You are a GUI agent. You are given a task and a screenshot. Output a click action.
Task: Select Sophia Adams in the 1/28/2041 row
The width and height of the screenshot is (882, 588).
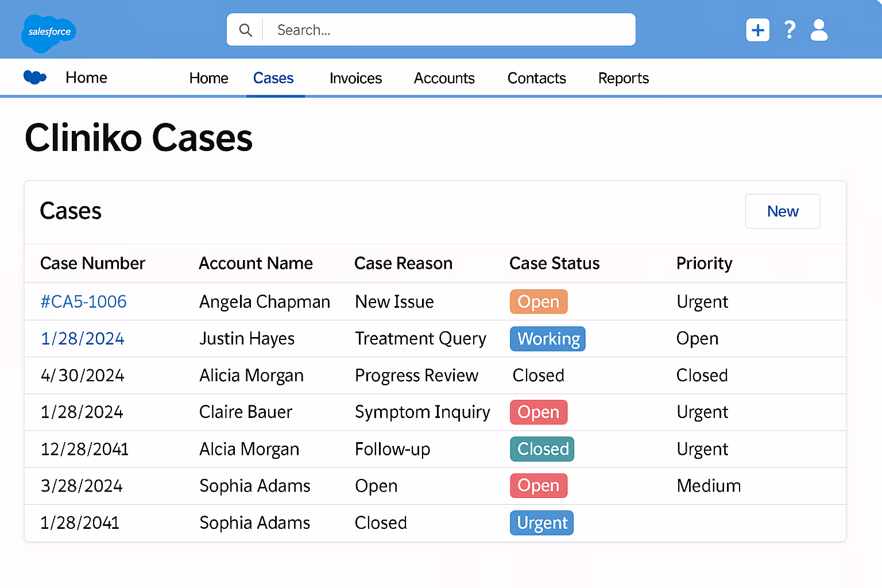click(255, 523)
